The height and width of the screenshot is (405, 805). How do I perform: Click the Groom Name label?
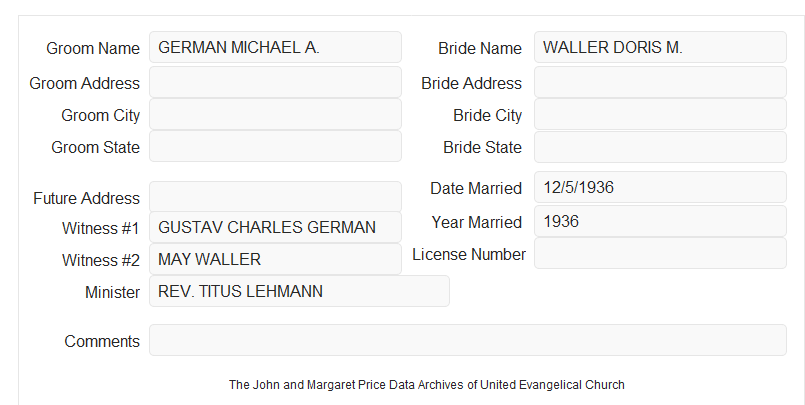coord(93,48)
